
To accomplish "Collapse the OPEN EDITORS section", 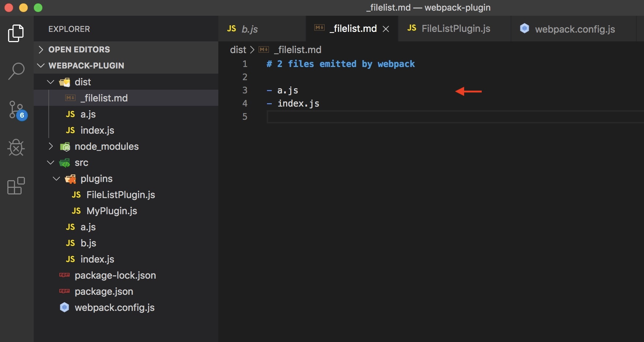I will click(x=40, y=49).
